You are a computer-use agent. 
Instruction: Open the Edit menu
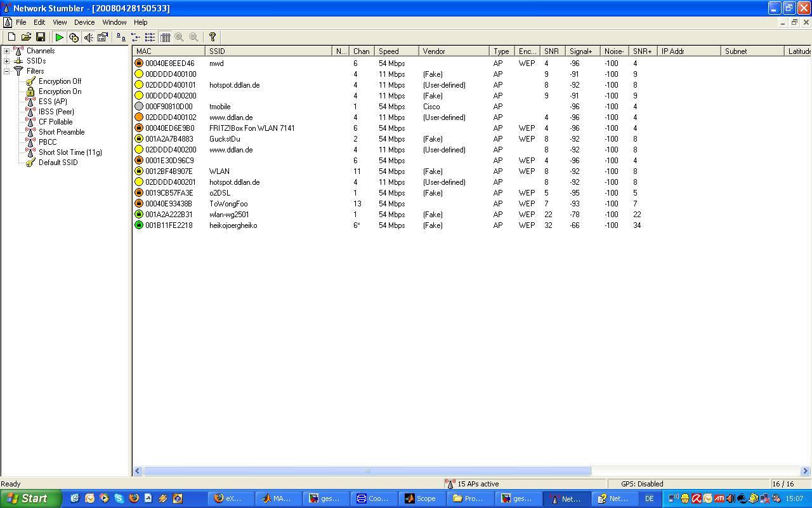tap(39, 22)
